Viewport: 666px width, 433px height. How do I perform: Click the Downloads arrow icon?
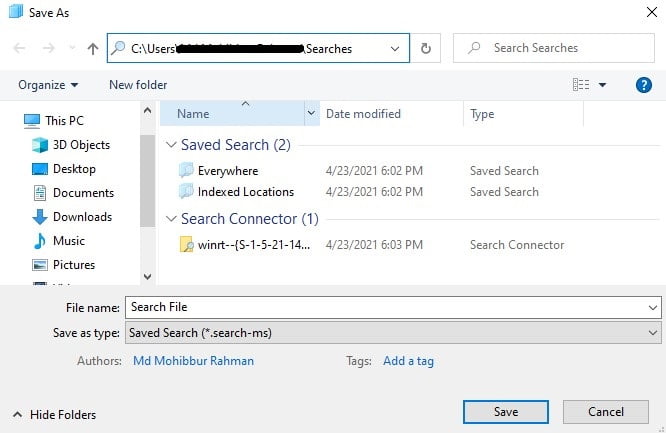40,217
